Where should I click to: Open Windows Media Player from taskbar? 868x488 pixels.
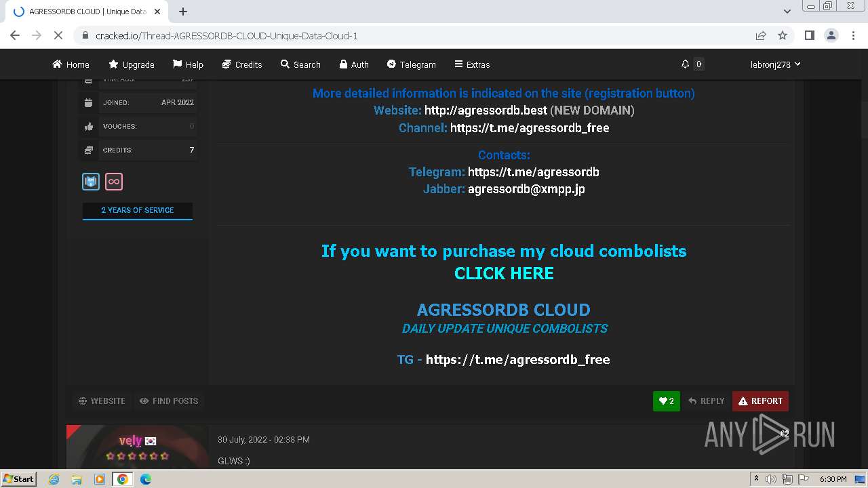coord(100,479)
